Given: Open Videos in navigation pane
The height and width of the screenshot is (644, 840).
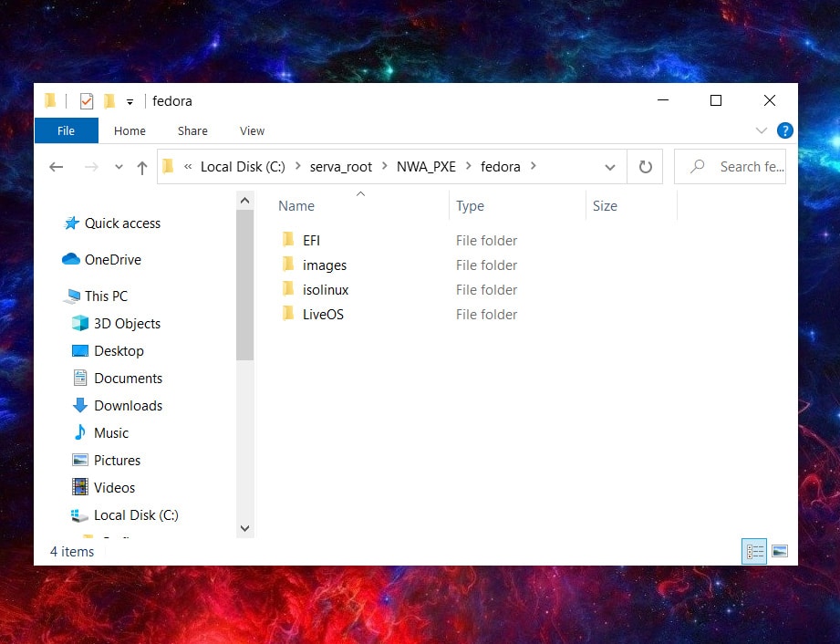Looking at the screenshot, I should [x=114, y=487].
